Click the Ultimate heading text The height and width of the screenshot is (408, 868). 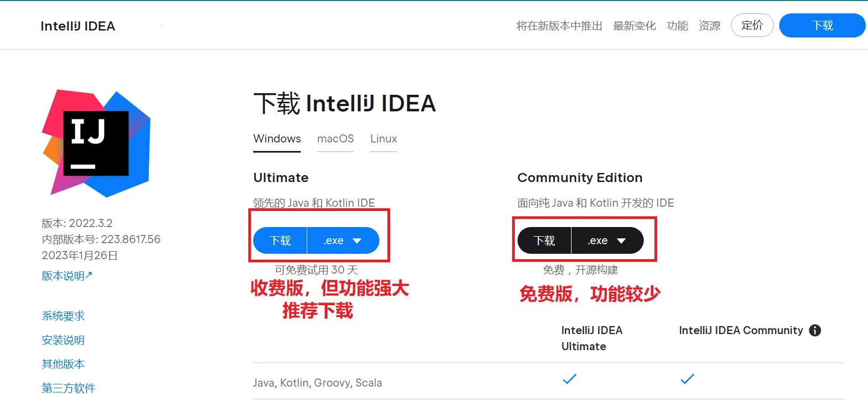281,178
